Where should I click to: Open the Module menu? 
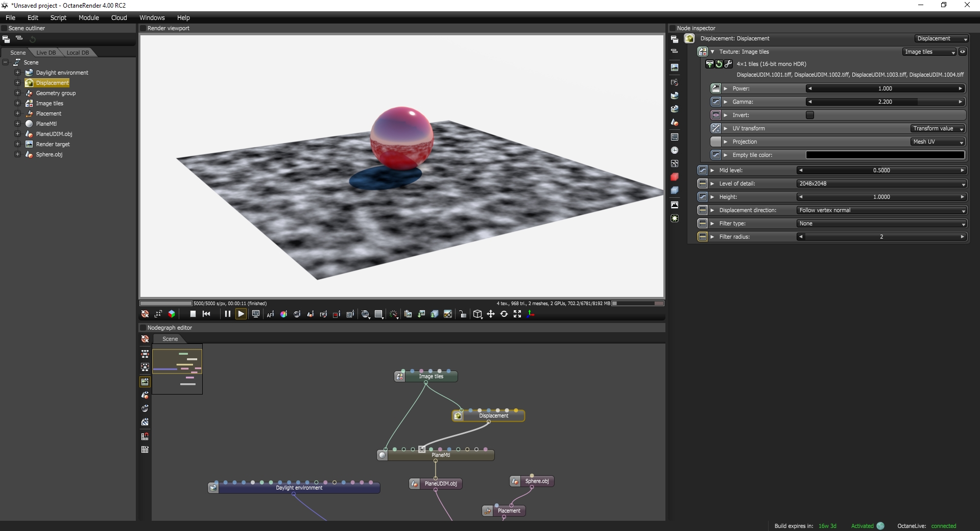tap(89, 17)
